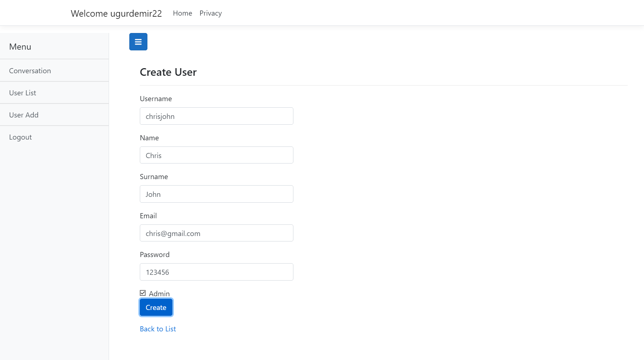The height and width of the screenshot is (360, 644).
Task: Click the Email field with chris@gmail.com
Action: pos(216,233)
